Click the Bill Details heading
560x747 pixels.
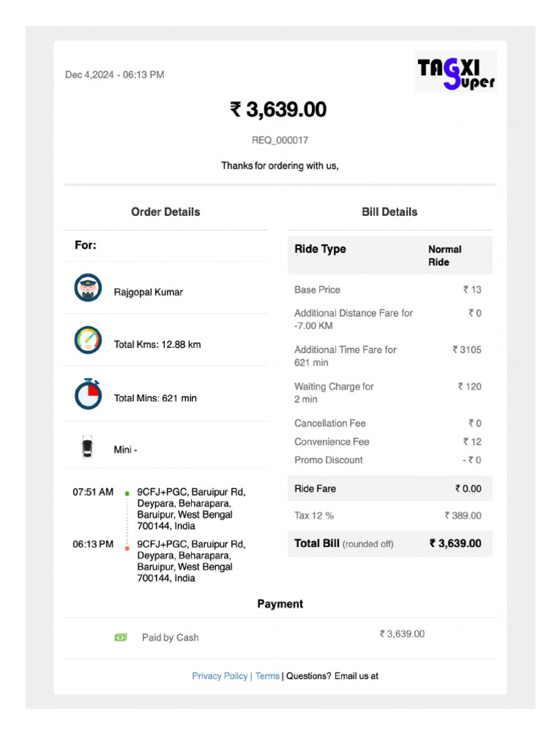pyautogui.click(x=389, y=212)
